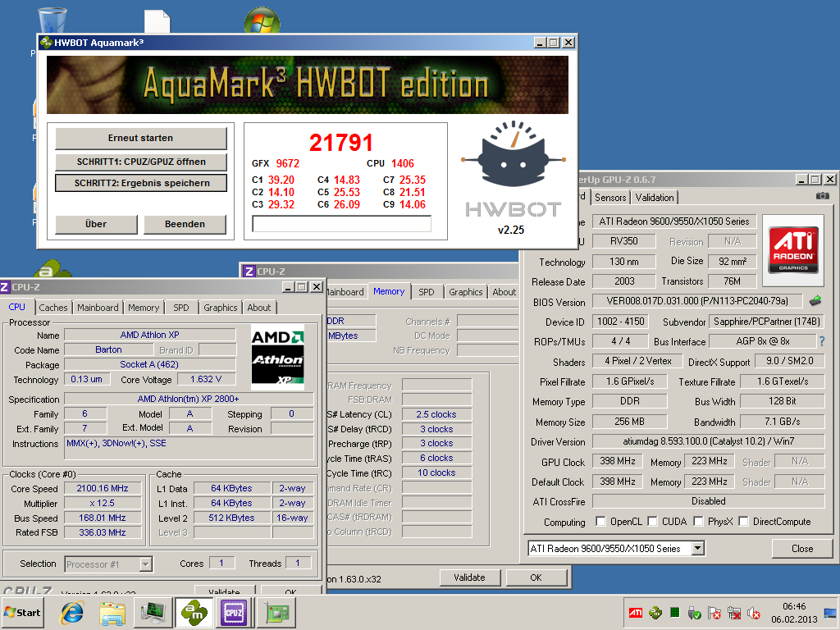Screen dimensions: 840x630
Task: Click the 21791 total score
Action: (340, 143)
